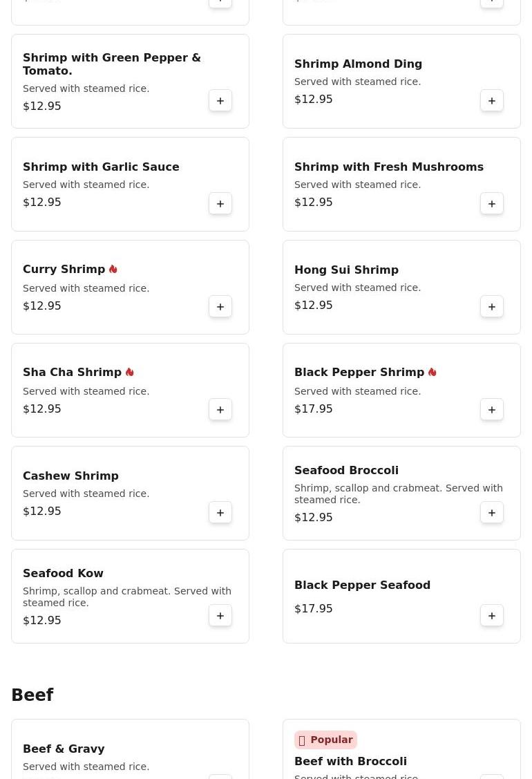This screenshot has height=779, width=532.
Task: Click spicy flame icon beside Sha Cha Shrimp
Action: pos(130,373)
